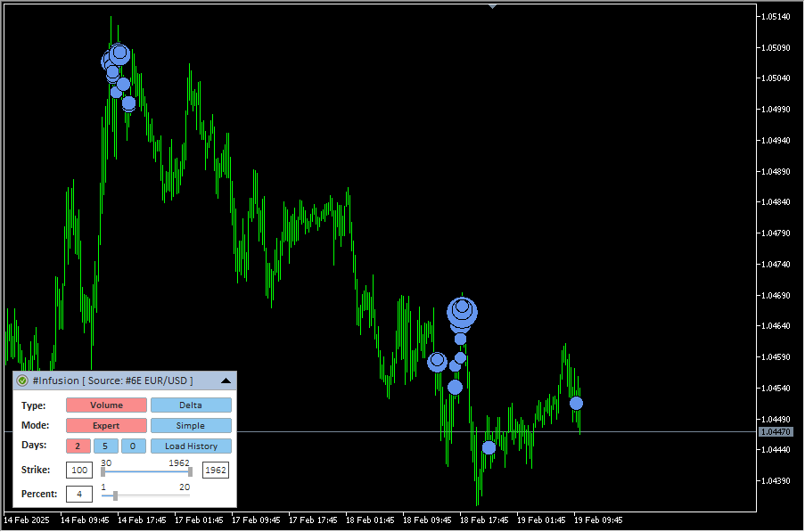Click the chart shift triangle marker at top edge
The width and height of the screenshot is (805, 532).
[x=491, y=6]
